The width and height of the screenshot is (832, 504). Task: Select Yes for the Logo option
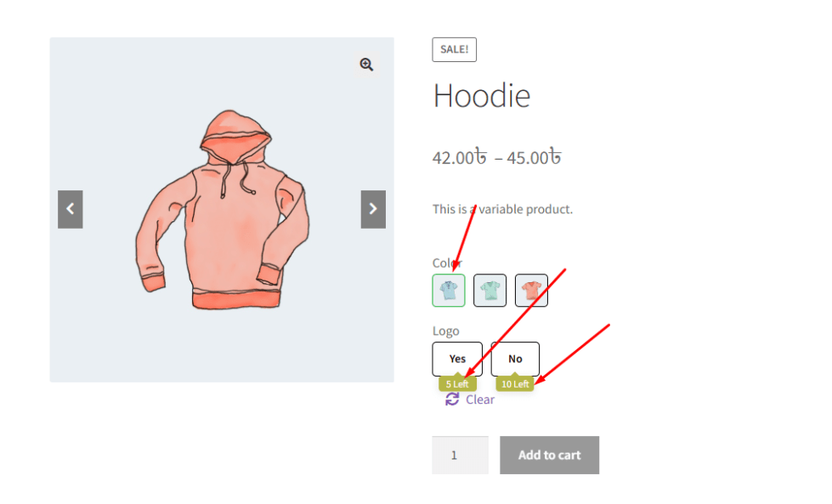click(x=457, y=360)
